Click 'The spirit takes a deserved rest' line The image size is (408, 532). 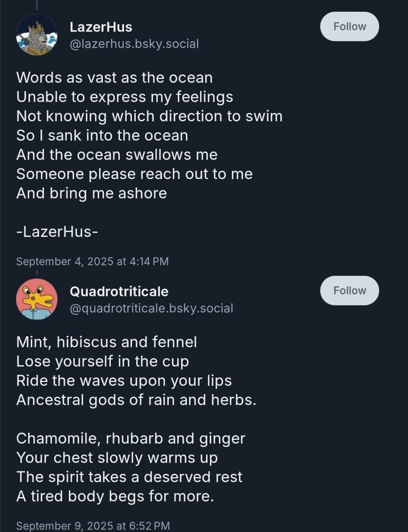(x=129, y=477)
